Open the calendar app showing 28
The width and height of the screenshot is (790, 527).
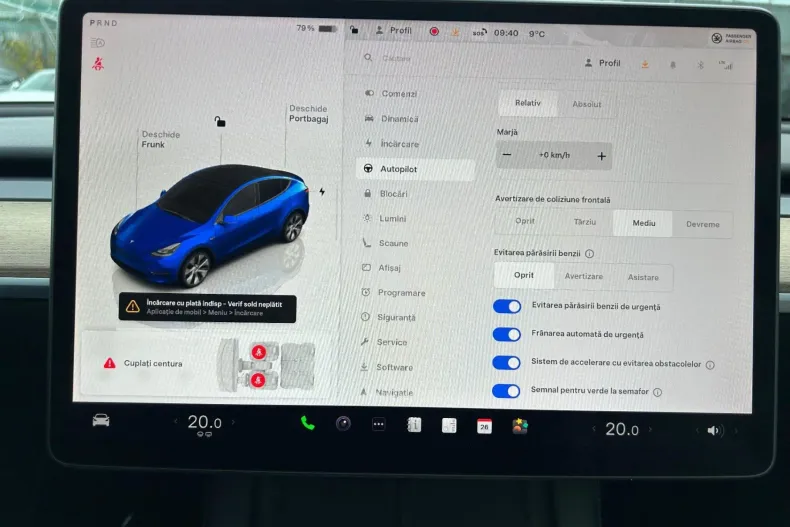click(x=484, y=427)
